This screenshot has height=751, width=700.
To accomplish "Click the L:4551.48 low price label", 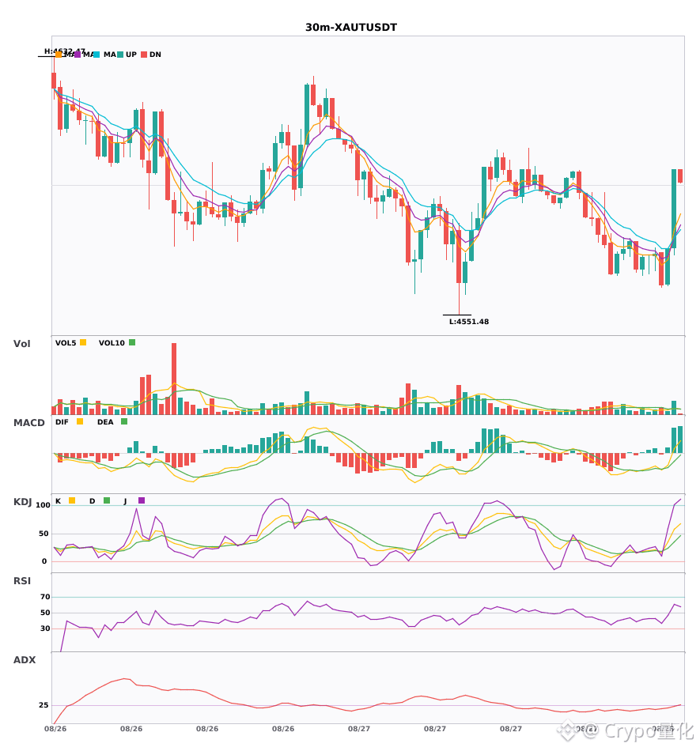I will [469, 322].
